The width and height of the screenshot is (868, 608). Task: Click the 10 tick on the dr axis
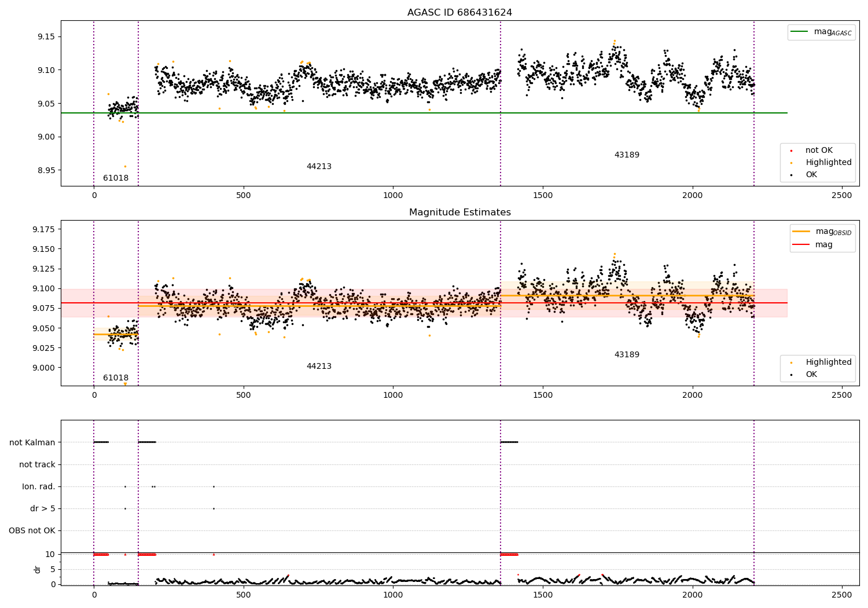(50, 555)
